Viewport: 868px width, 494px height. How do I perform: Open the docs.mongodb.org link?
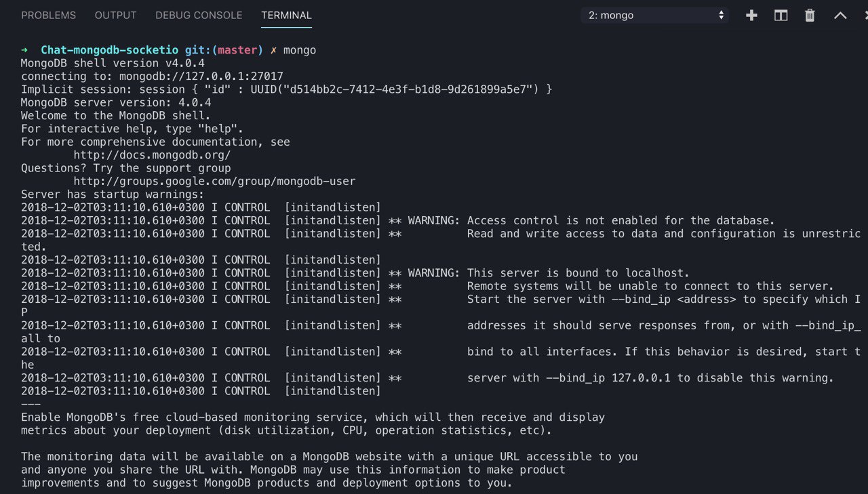click(x=152, y=155)
